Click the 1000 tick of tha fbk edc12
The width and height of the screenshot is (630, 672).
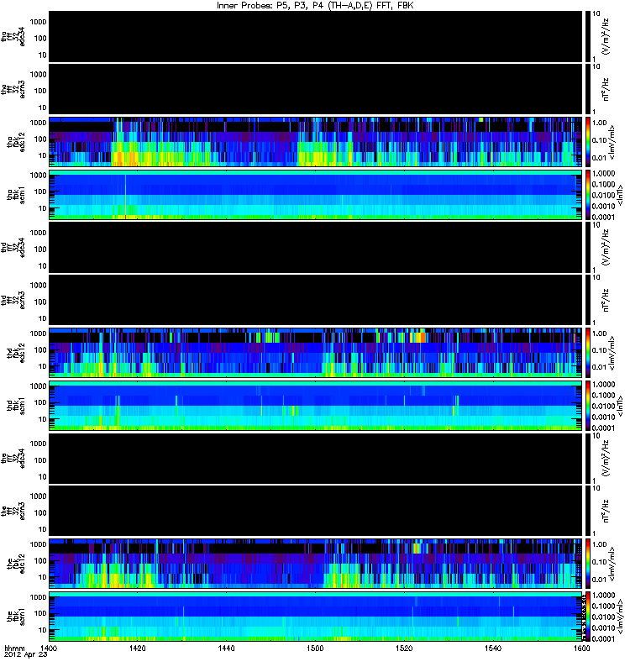pyautogui.click(x=38, y=123)
